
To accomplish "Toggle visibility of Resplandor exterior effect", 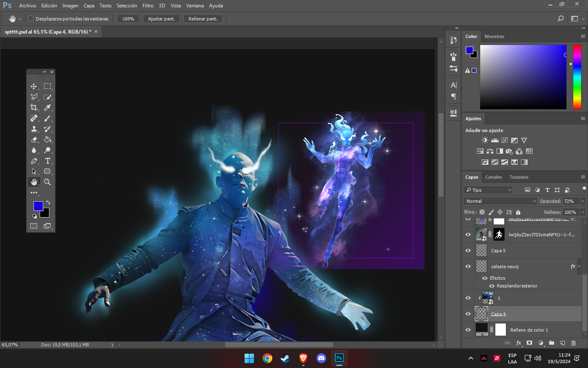I will [x=492, y=286].
